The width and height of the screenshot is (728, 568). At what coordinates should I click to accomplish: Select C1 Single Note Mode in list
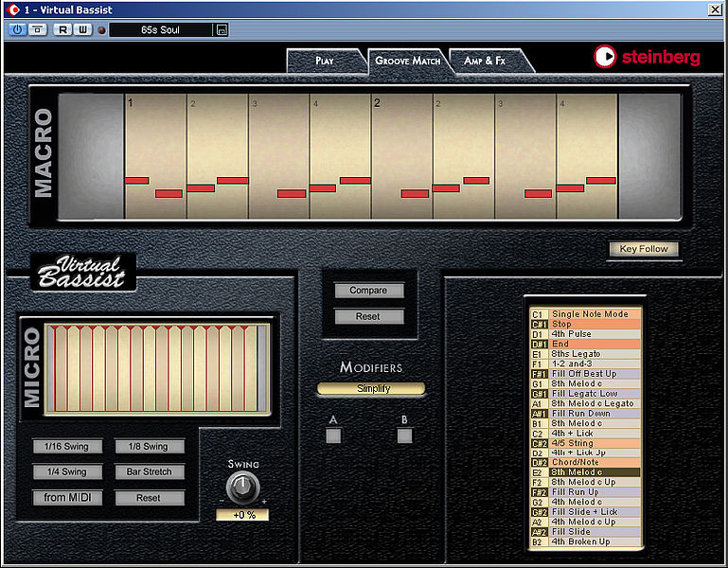coord(585,314)
